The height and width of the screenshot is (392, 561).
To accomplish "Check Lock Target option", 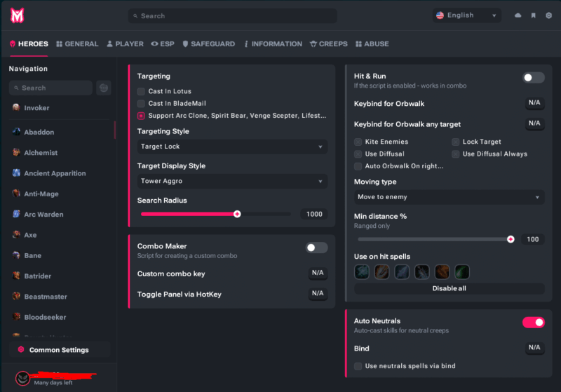I will tap(455, 142).
